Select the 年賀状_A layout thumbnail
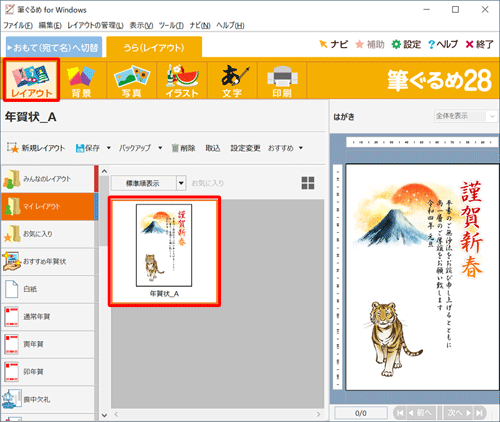 [164, 251]
